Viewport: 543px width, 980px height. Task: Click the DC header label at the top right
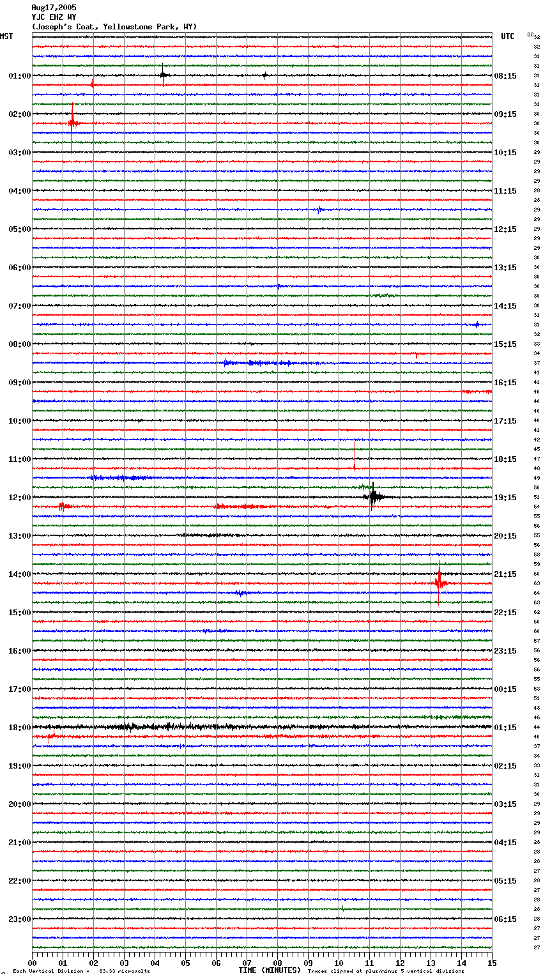point(530,34)
